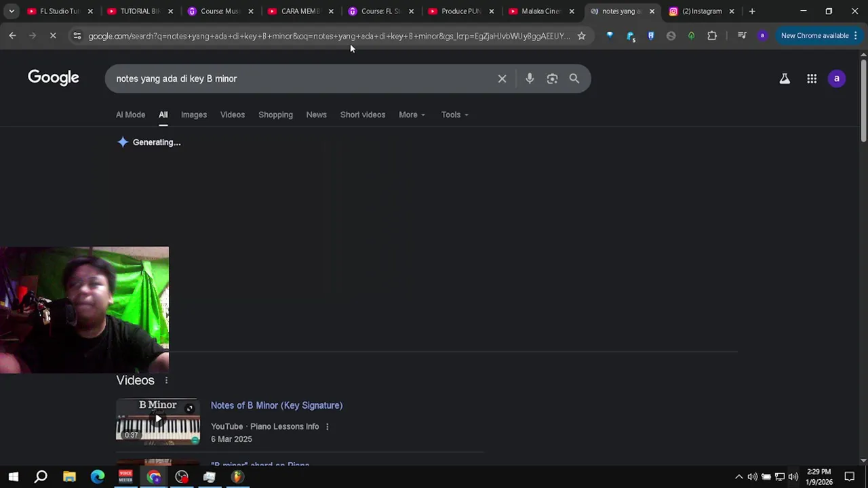Select the Shopping results tab

(x=275, y=115)
